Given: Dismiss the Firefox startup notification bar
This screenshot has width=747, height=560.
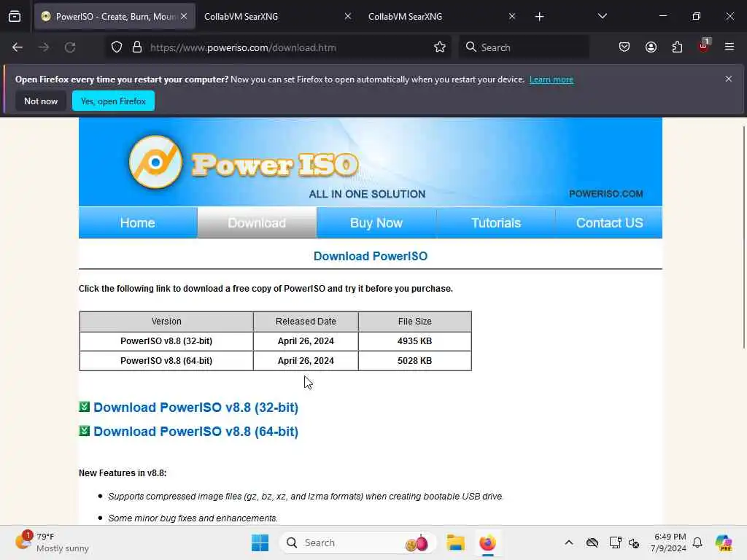Looking at the screenshot, I should point(729,79).
